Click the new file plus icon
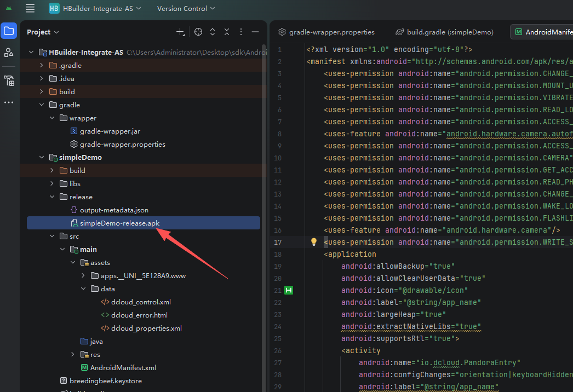 pyautogui.click(x=180, y=32)
